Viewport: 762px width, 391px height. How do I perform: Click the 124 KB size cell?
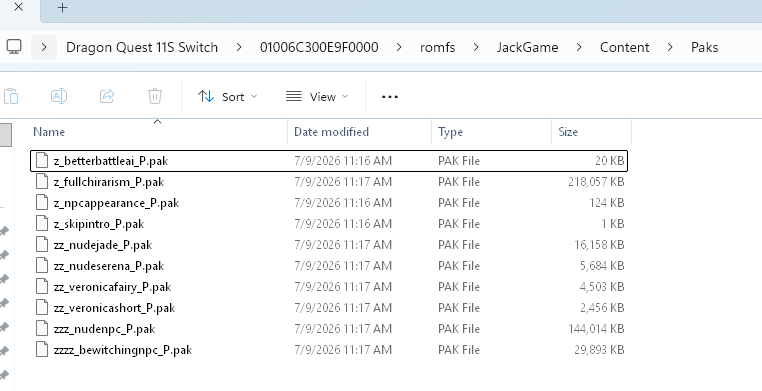pyautogui.click(x=606, y=203)
